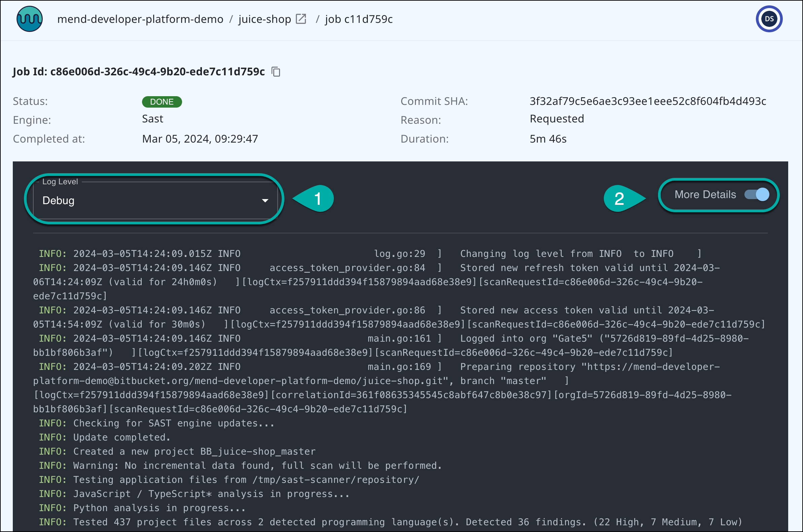Open the Log Level dropdown
Image resolution: width=803 pixels, height=532 pixels.
pyautogui.click(x=155, y=200)
